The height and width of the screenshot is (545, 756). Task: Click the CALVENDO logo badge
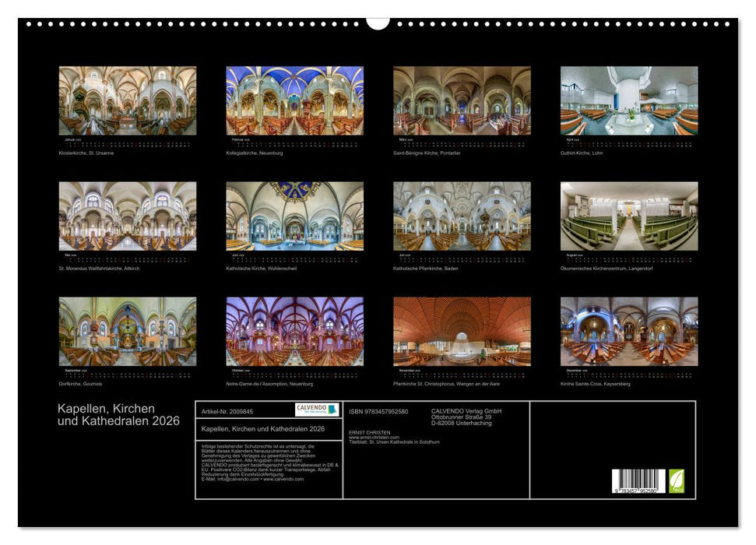317,410
